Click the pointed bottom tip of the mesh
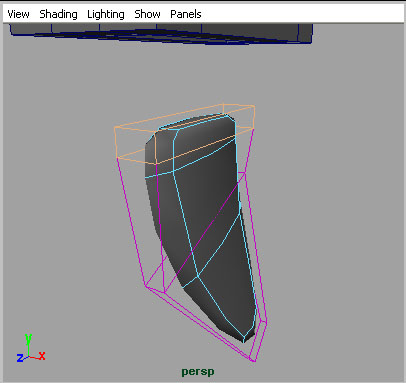The width and height of the screenshot is (406, 383). point(244,339)
